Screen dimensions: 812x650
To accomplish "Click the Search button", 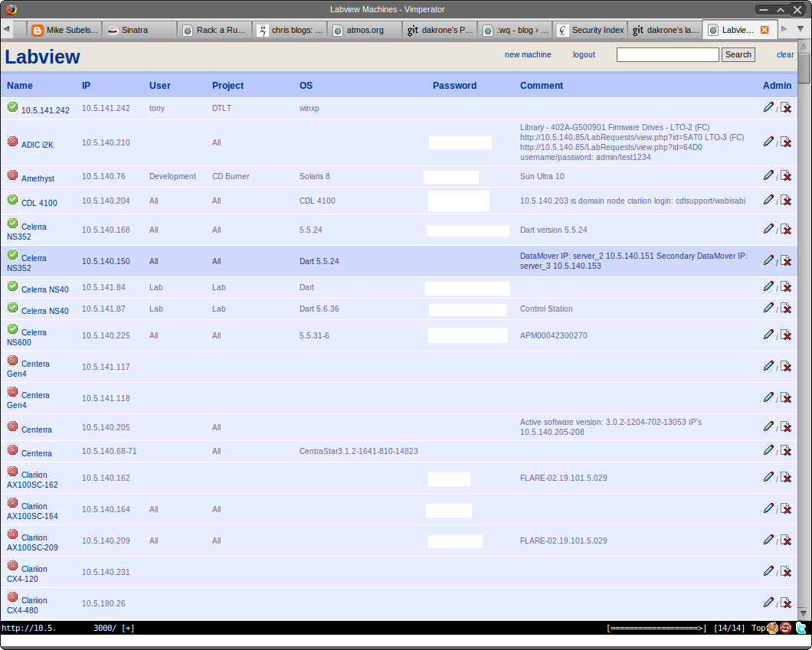I will click(738, 54).
